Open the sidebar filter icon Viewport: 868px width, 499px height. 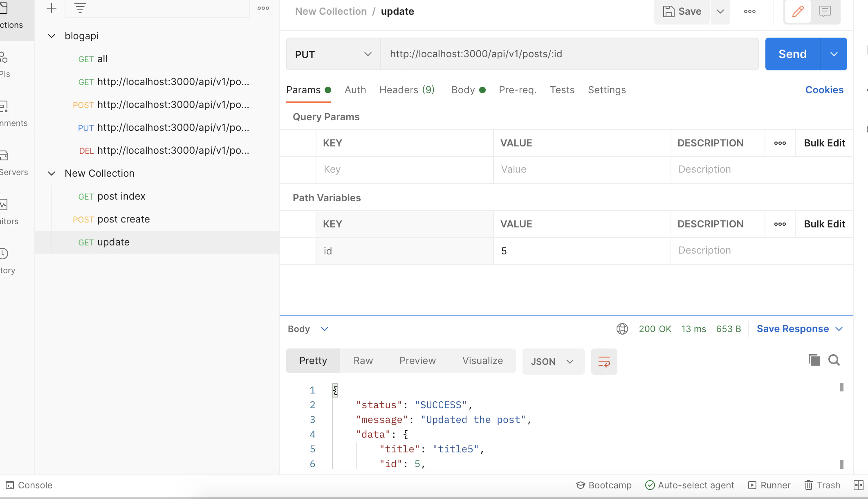pyautogui.click(x=80, y=8)
